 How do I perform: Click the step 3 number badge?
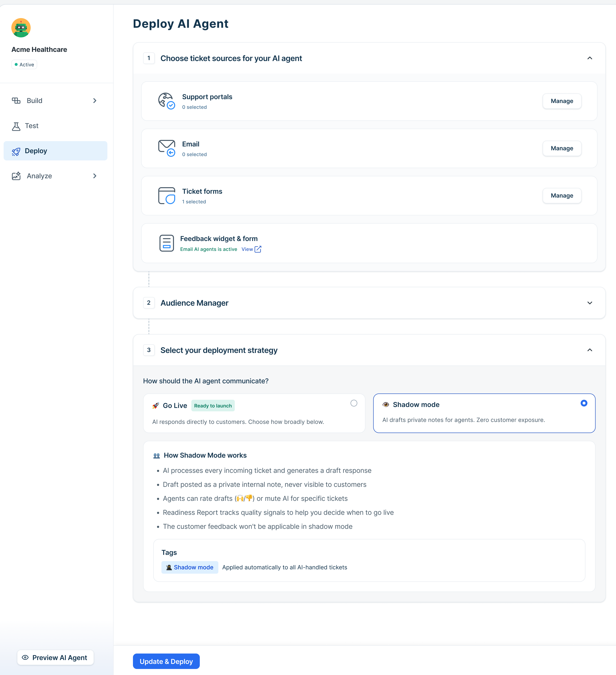click(149, 350)
